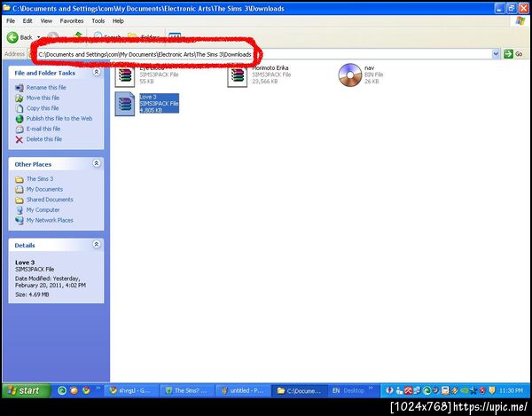
Task: Expand hidden Quick Launch items chevron
Action: (x=98, y=388)
